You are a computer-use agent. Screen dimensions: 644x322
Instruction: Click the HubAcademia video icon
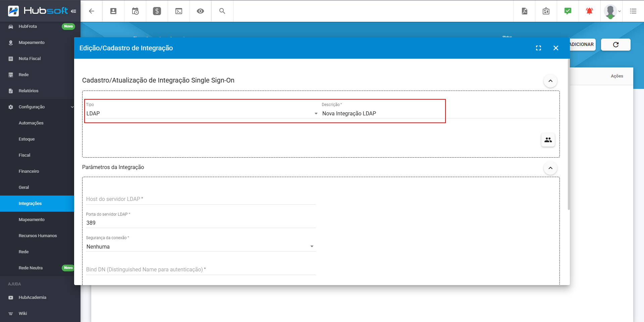[x=11, y=298]
